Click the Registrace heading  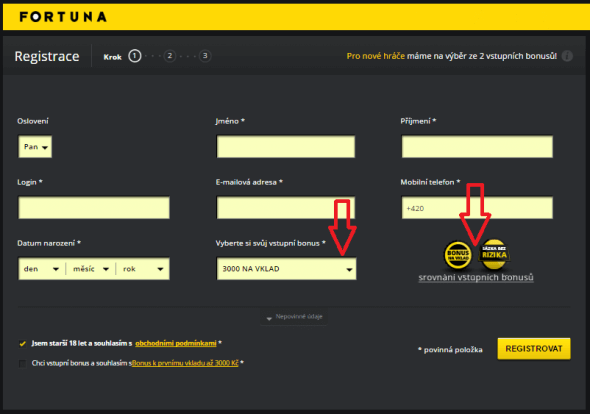(47, 56)
